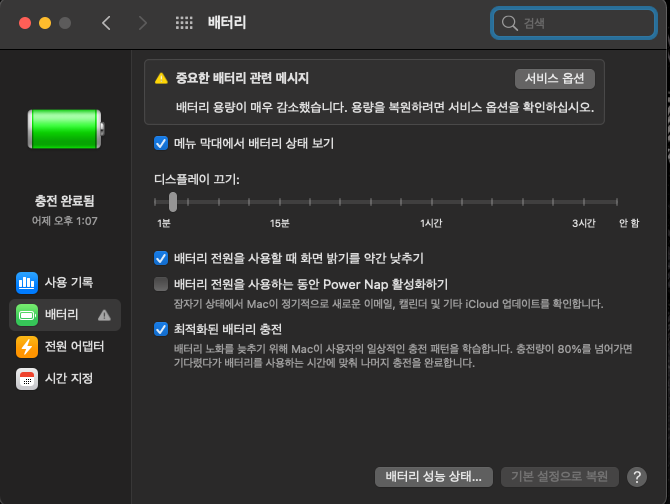This screenshot has width=670, height=504.
Task: Open 배터리 성능 상태... dialog
Action: click(x=434, y=477)
